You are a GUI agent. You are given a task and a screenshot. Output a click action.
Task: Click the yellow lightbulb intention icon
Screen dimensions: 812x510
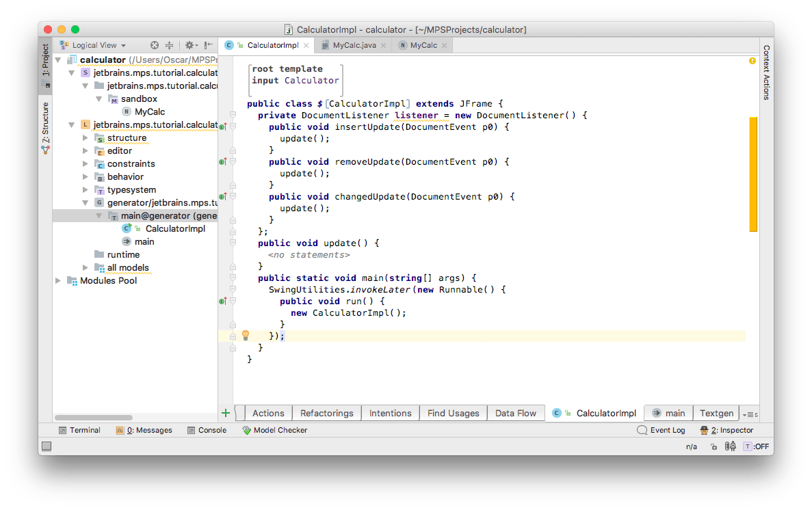[246, 336]
